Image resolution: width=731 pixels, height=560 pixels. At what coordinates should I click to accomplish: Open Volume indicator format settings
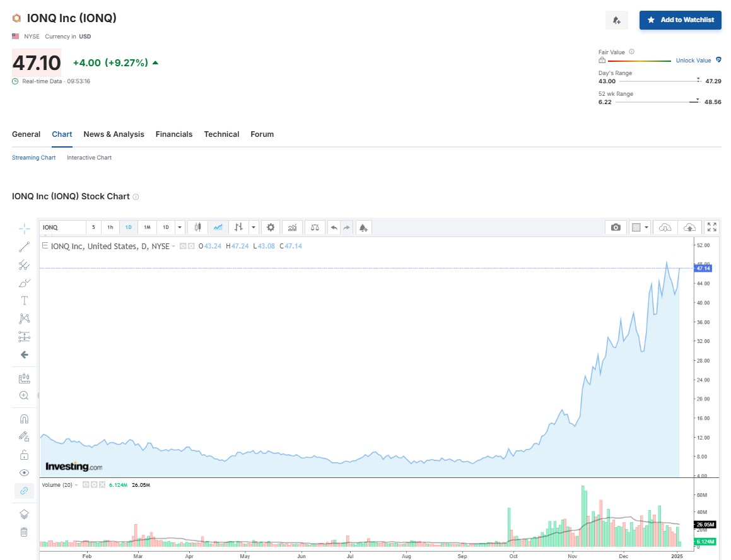pyautogui.click(x=94, y=485)
